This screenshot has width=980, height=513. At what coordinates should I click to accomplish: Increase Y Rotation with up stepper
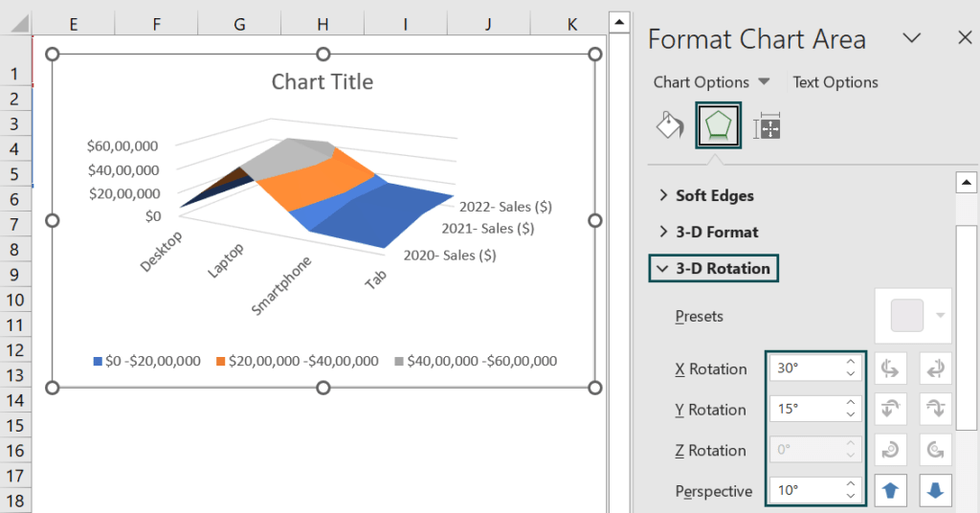(851, 402)
